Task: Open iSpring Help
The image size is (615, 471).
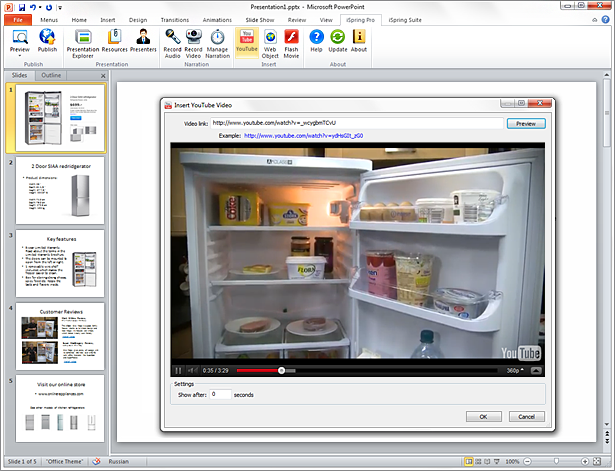Action: click(x=316, y=40)
